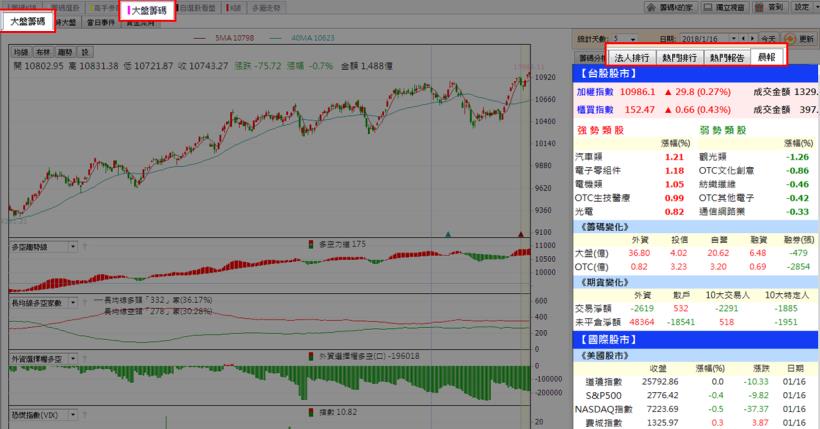Click help question mark beside 恐慌指數(VIX)
The height and width of the screenshot is (429, 820).
(85, 415)
